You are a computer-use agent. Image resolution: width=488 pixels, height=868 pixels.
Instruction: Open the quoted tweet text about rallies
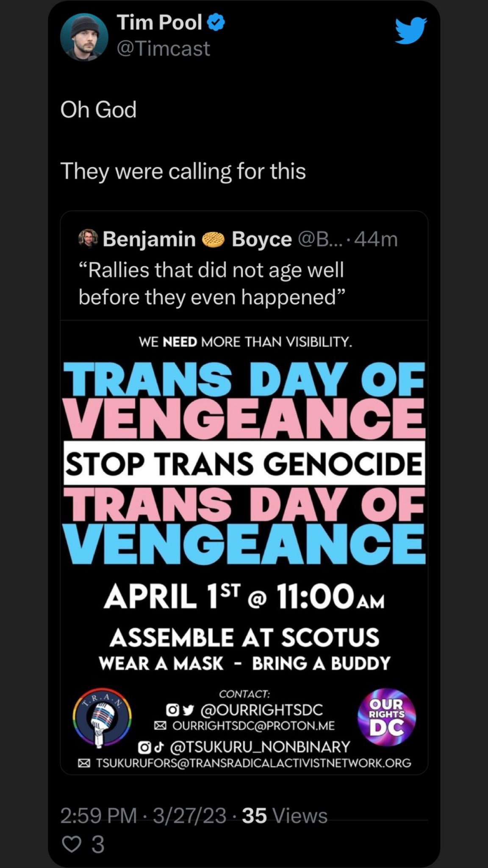point(212,283)
